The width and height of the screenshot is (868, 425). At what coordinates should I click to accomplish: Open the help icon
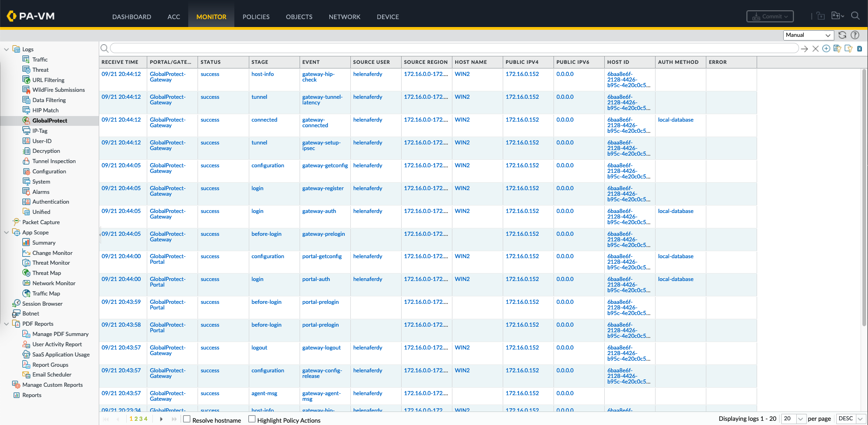[x=855, y=35]
